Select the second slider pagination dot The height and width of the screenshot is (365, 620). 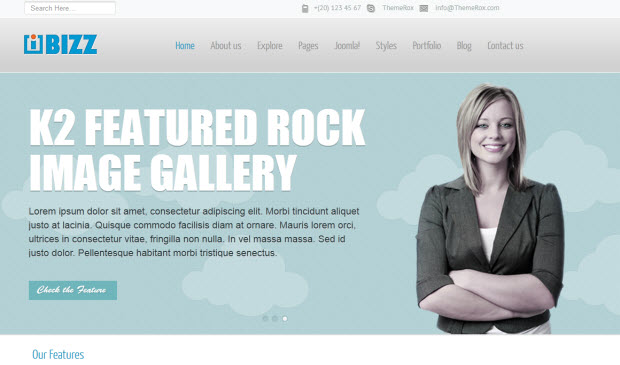click(275, 318)
